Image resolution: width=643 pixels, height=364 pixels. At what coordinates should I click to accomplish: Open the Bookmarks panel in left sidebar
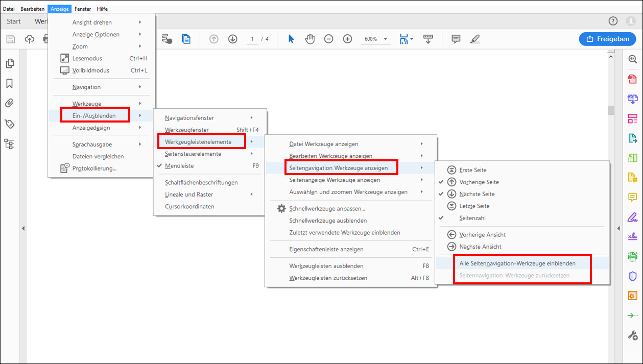[9, 84]
